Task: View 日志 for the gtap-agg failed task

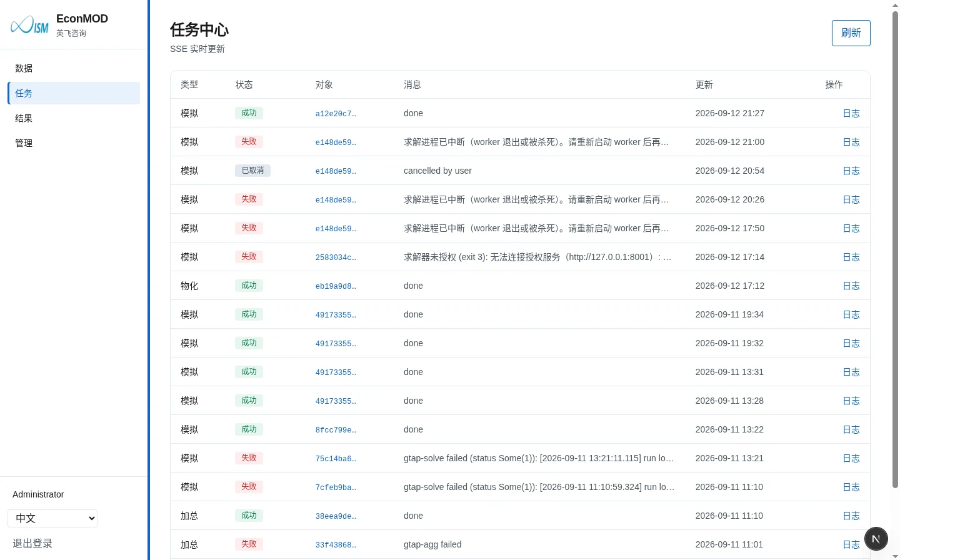Action: pos(851,544)
